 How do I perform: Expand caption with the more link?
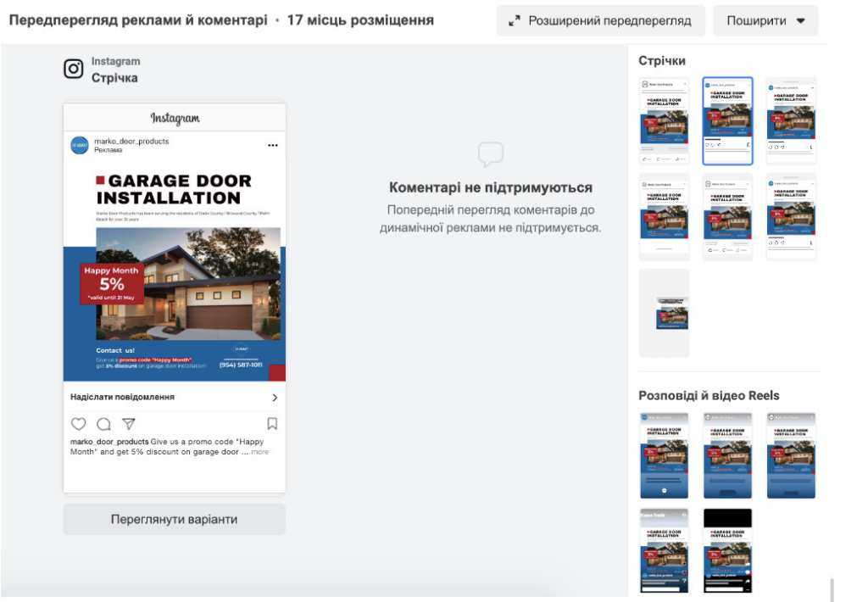tap(260, 452)
